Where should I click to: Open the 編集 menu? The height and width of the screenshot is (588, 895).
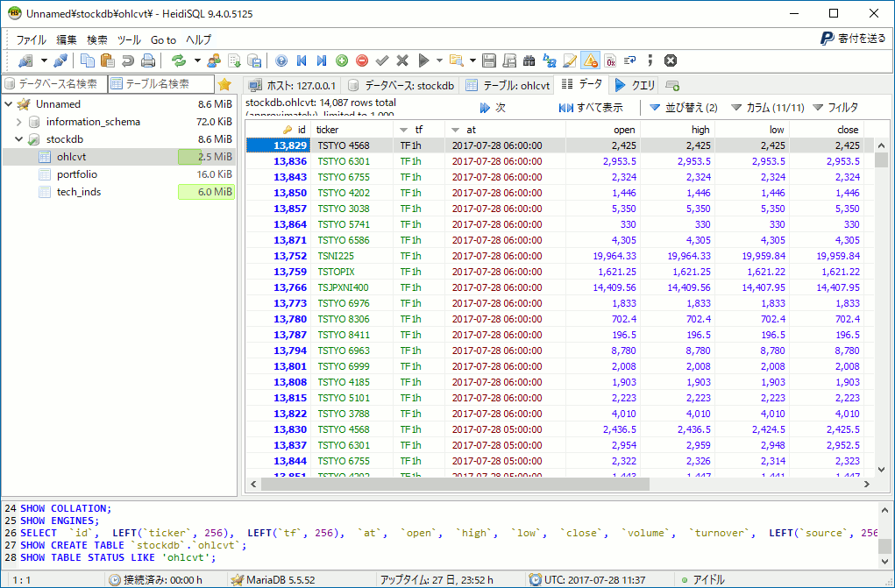pyautogui.click(x=67, y=40)
